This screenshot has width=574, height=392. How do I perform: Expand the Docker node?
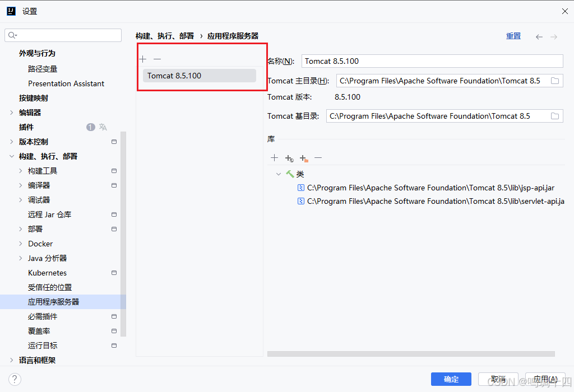[x=21, y=244]
